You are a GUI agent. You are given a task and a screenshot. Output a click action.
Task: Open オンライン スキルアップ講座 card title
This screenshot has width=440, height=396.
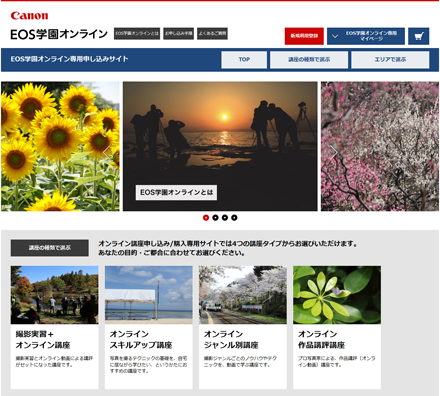pos(141,340)
